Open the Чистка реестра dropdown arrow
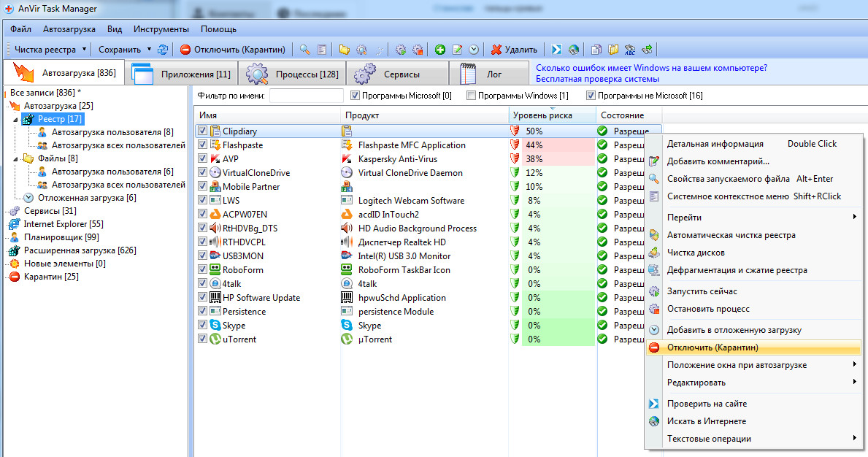The width and height of the screenshot is (868, 457). [85, 50]
